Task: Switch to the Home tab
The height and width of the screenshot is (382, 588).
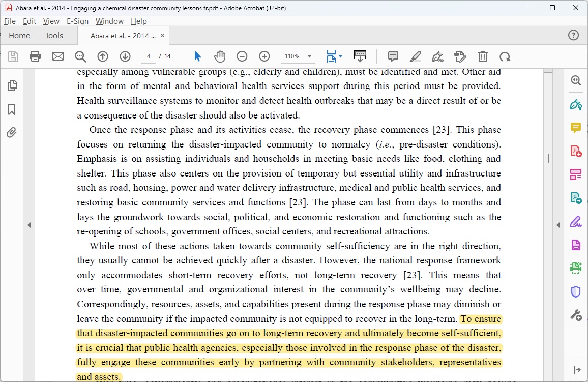Action: coord(19,35)
